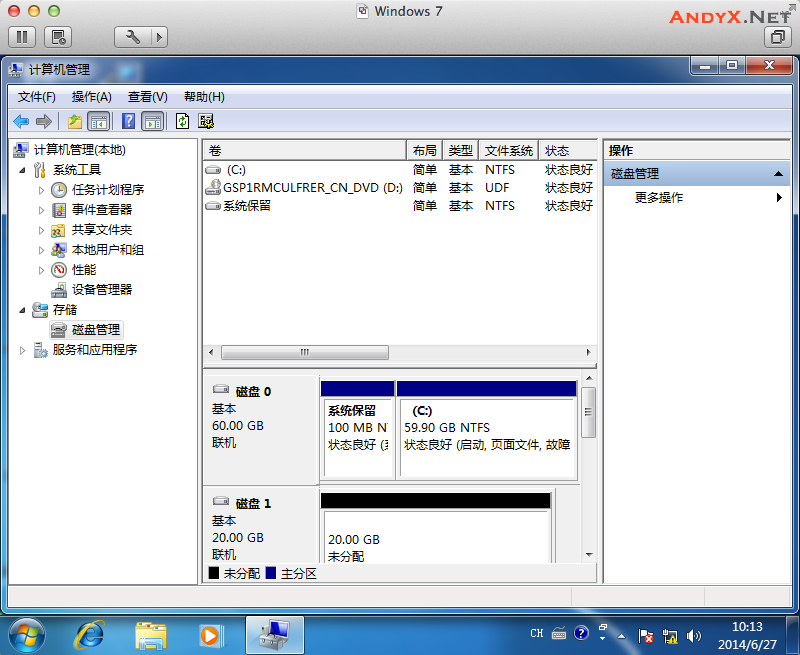
Task: Expand the 性能 node
Action: tap(41, 270)
